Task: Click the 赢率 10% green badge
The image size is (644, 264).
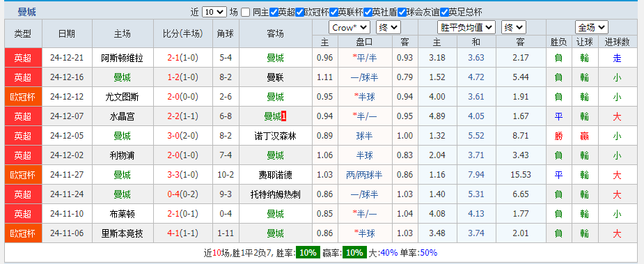Action: [x=354, y=252]
